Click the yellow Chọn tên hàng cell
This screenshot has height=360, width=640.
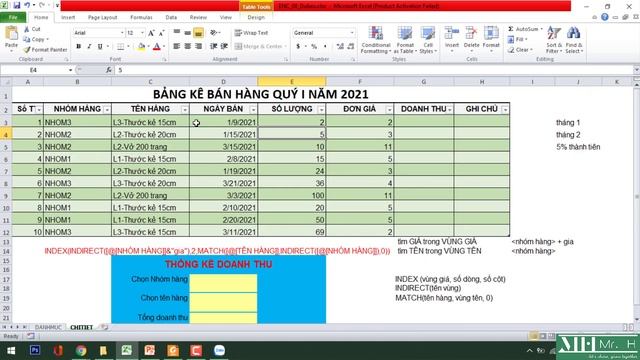(x=223, y=302)
